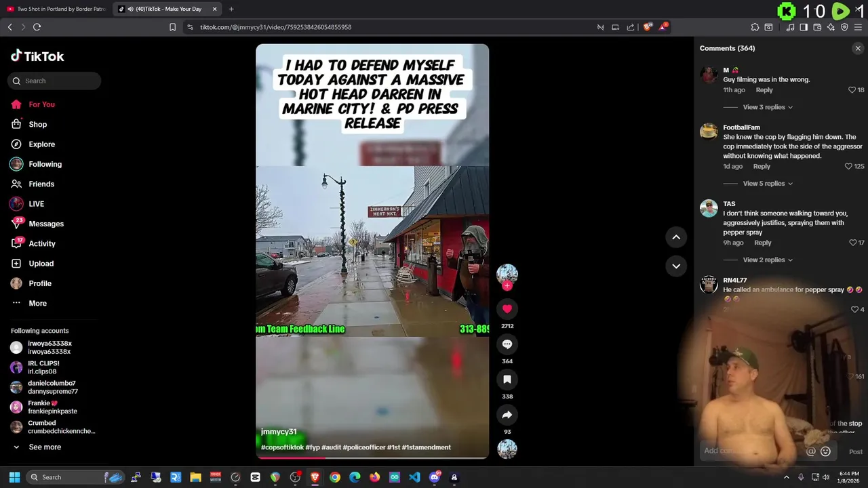
Task: Reply to M's comment
Action: click(x=764, y=90)
